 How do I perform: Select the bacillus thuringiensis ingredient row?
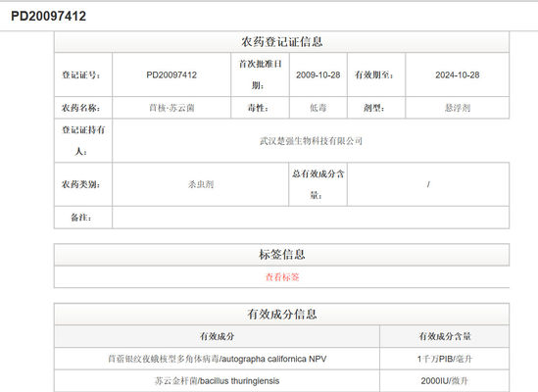pyautogui.click(x=281, y=380)
